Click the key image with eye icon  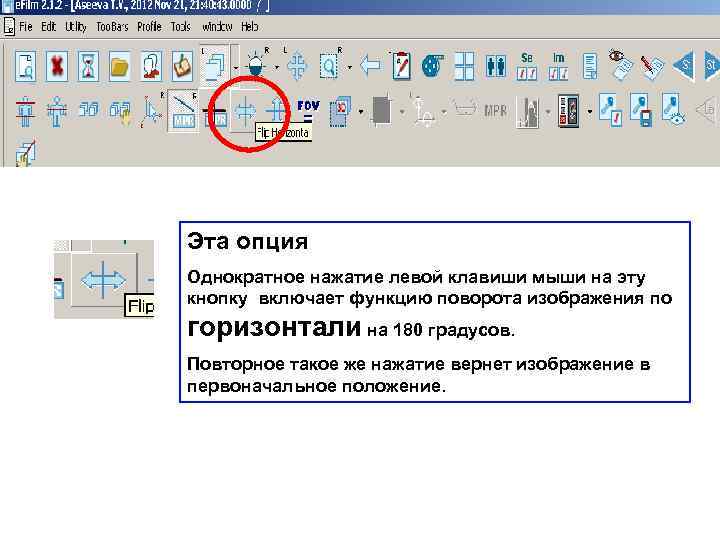click(x=673, y=110)
